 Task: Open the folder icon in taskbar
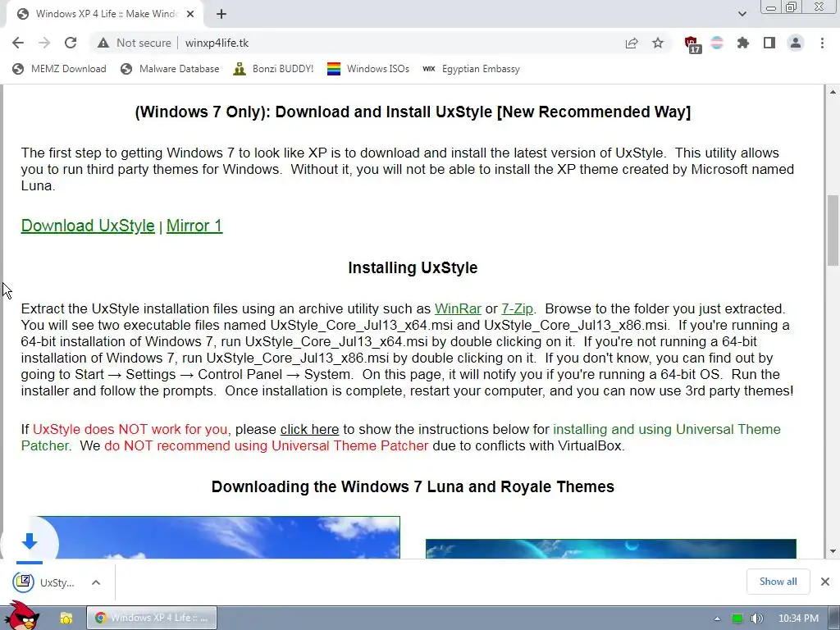pyautogui.click(x=66, y=618)
